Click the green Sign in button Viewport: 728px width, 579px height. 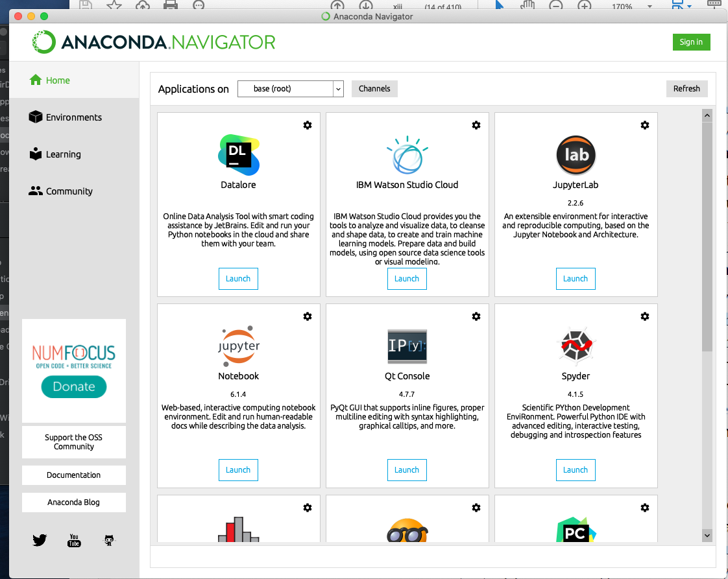691,42
